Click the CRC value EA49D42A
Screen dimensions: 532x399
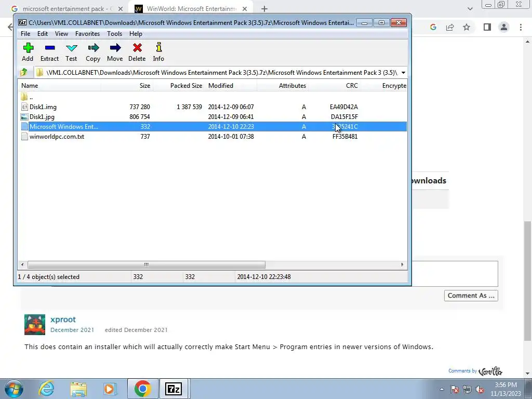point(344,107)
